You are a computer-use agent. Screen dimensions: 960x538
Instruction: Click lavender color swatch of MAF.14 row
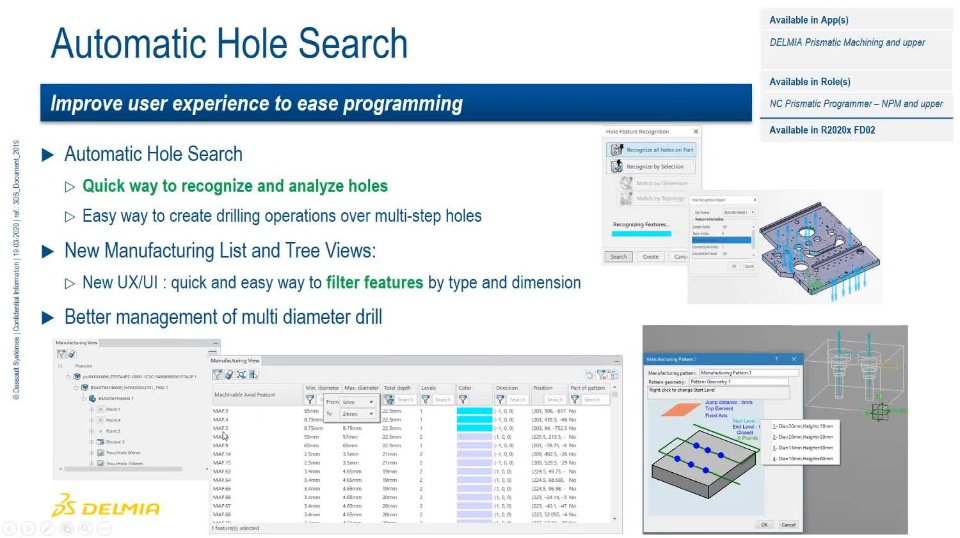[474, 454]
